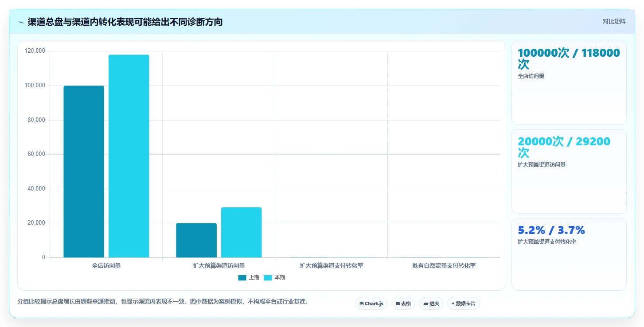The height and width of the screenshot is (327, 644).
Task: Toggle the 上期 legend entry
Action: click(x=249, y=277)
